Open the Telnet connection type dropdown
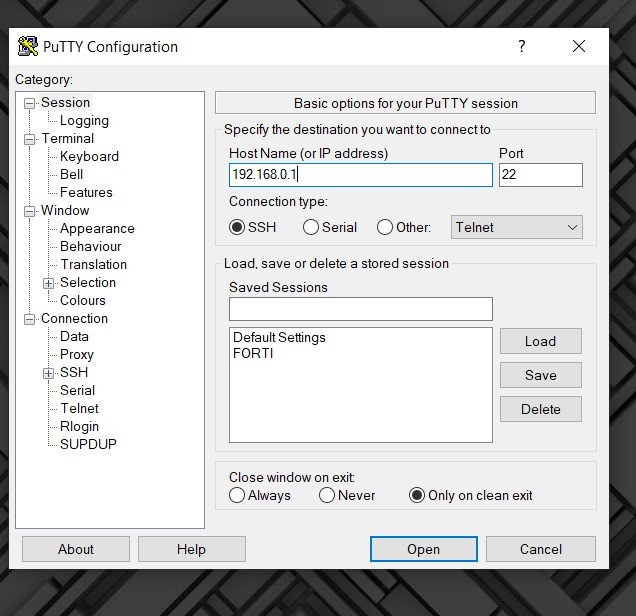This screenshot has height=616, width=636. click(517, 227)
